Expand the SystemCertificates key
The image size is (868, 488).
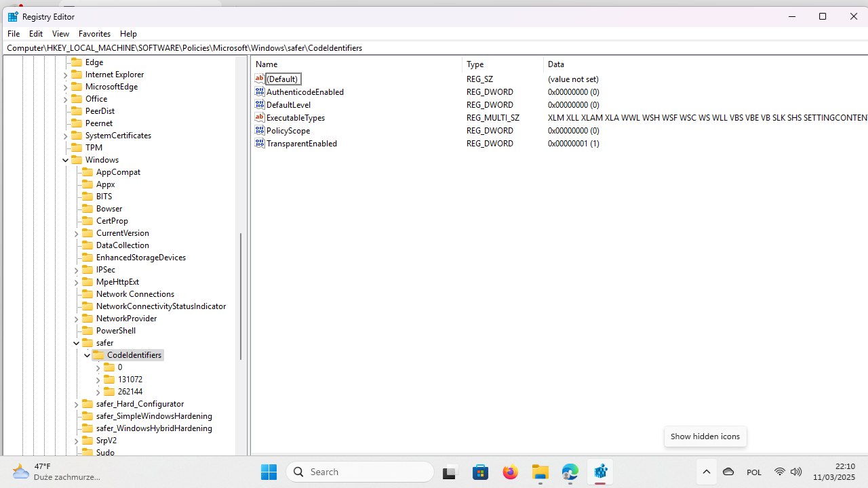pos(66,136)
